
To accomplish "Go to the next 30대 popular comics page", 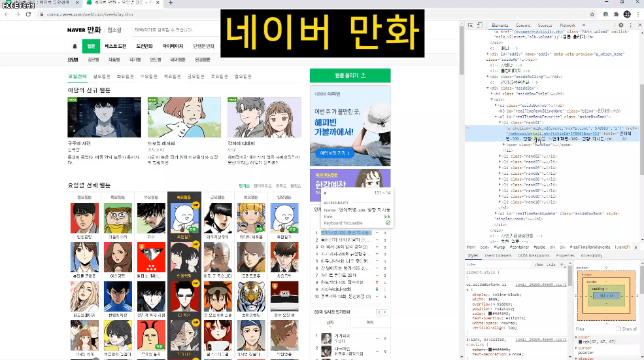I will tap(385, 312).
